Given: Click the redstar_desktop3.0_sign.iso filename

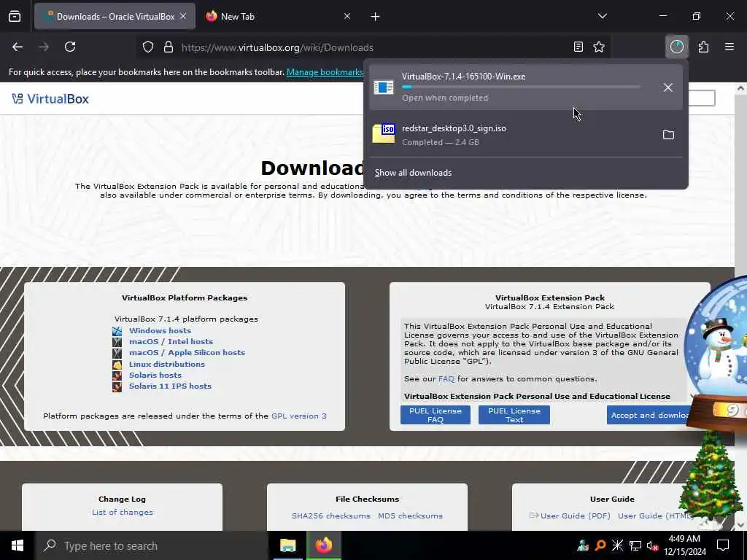Looking at the screenshot, I should pos(454,128).
